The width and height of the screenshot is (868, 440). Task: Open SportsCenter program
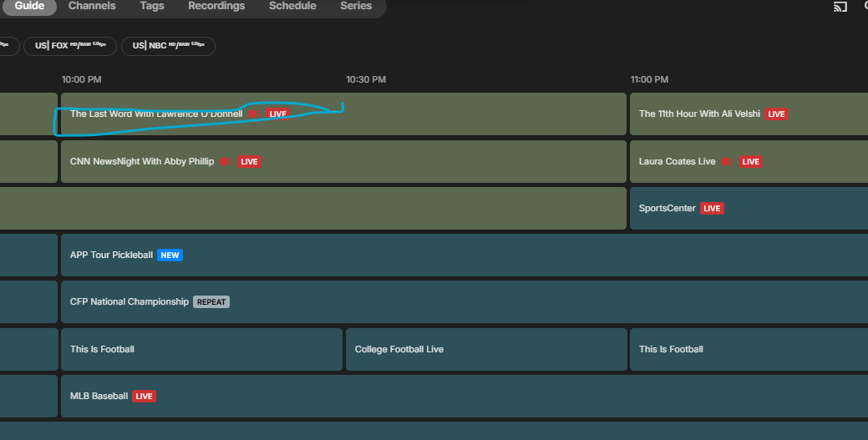pyautogui.click(x=749, y=208)
